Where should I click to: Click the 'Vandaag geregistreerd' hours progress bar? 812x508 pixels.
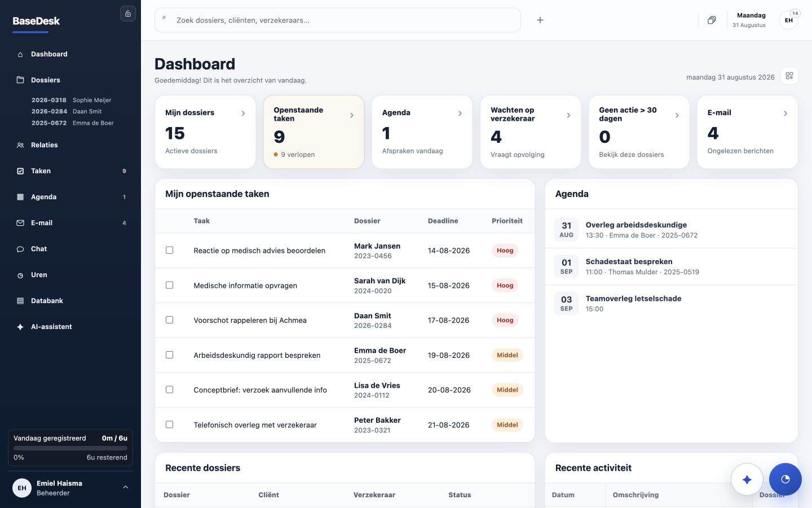(x=70, y=448)
